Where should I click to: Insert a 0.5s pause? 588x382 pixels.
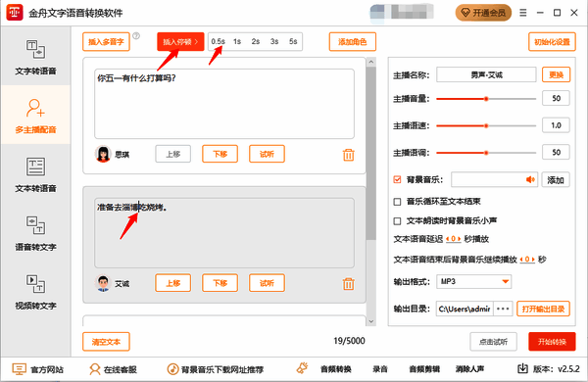click(218, 41)
